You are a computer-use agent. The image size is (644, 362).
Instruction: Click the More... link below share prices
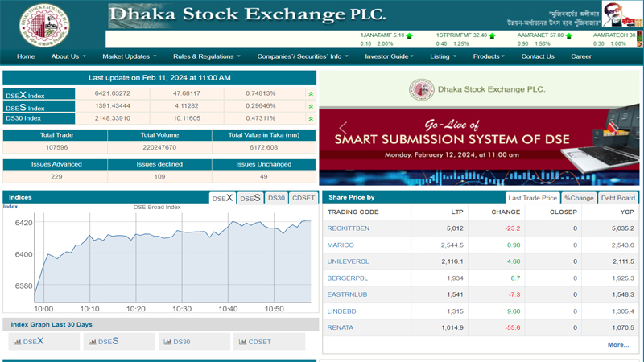[x=618, y=344]
